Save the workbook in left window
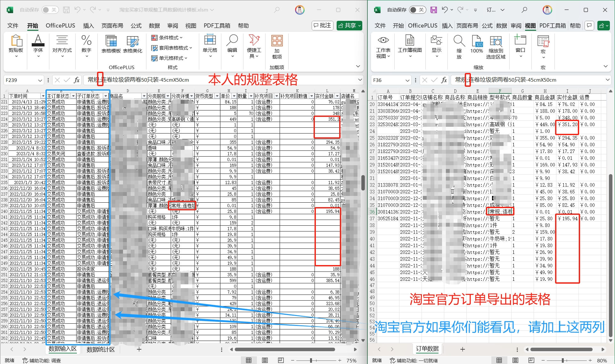 (x=66, y=10)
